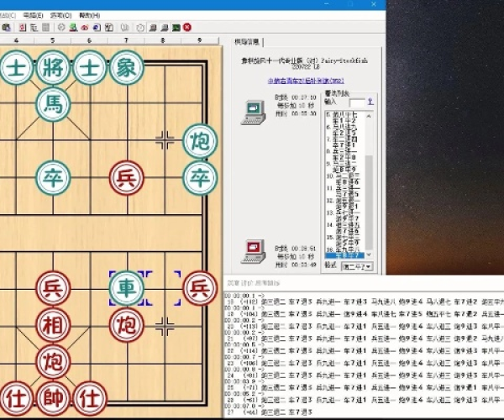Click the move list scroll down arrow
Image resolution: width=504 pixels, height=420 pixels.
(x=369, y=255)
